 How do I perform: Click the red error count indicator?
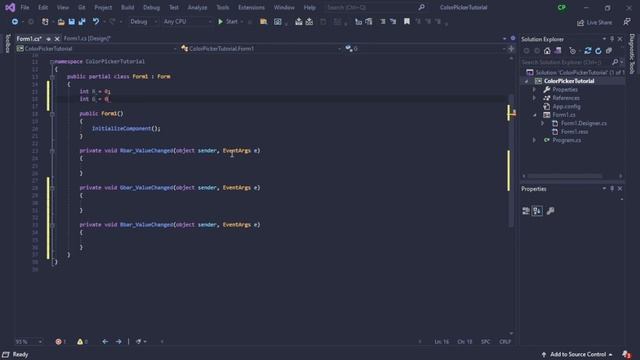click(x=60, y=342)
